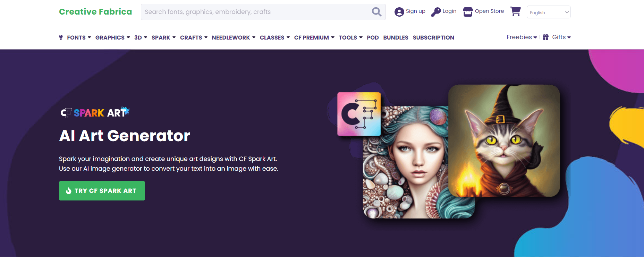644x257 pixels.
Task: Open the CRAFTS menu
Action: (x=191, y=37)
